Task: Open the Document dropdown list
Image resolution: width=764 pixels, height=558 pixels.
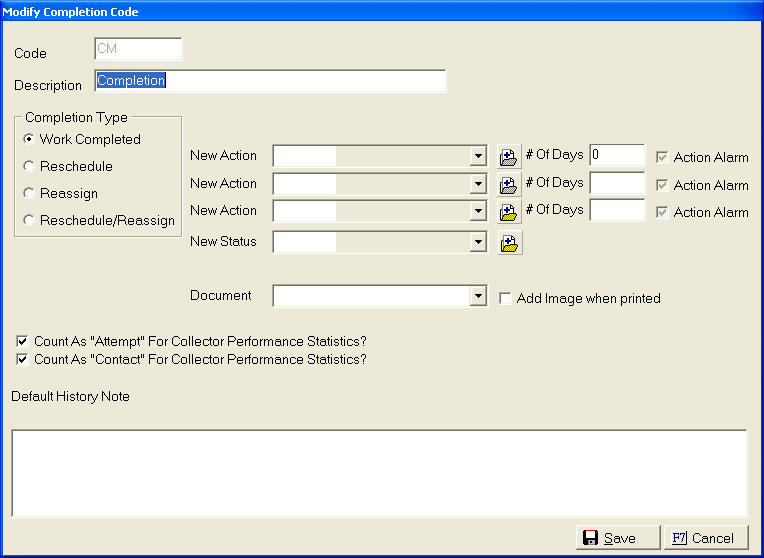Action: point(477,297)
